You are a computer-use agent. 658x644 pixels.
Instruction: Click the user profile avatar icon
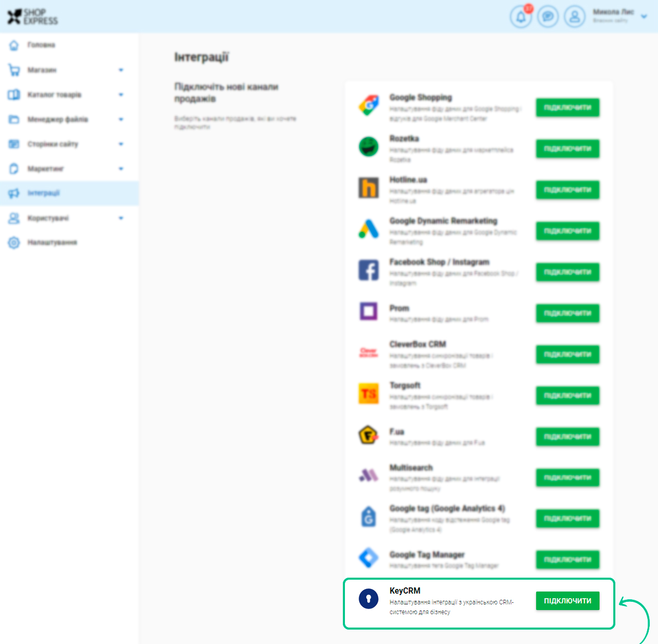point(575,17)
